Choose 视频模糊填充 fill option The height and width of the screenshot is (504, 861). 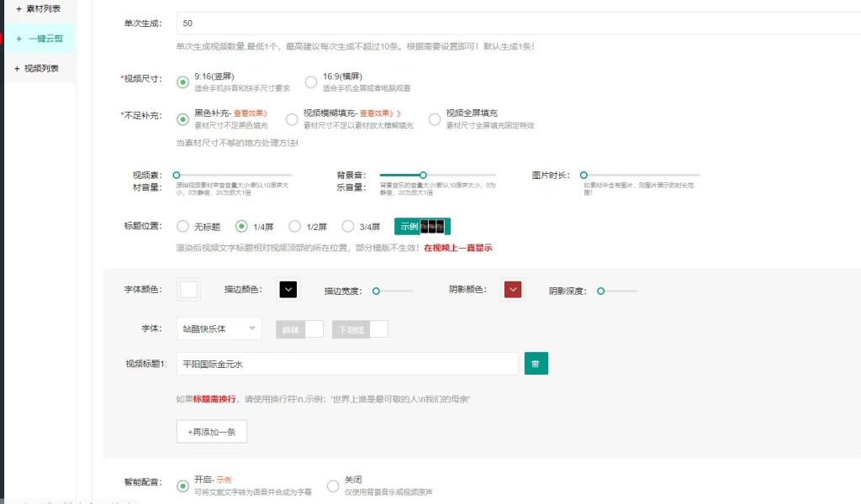(292, 119)
